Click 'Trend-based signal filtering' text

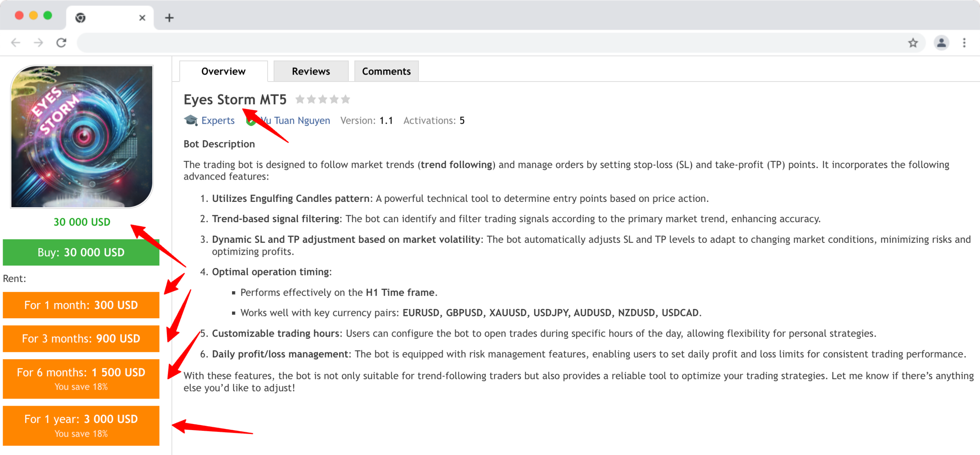[x=276, y=219]
